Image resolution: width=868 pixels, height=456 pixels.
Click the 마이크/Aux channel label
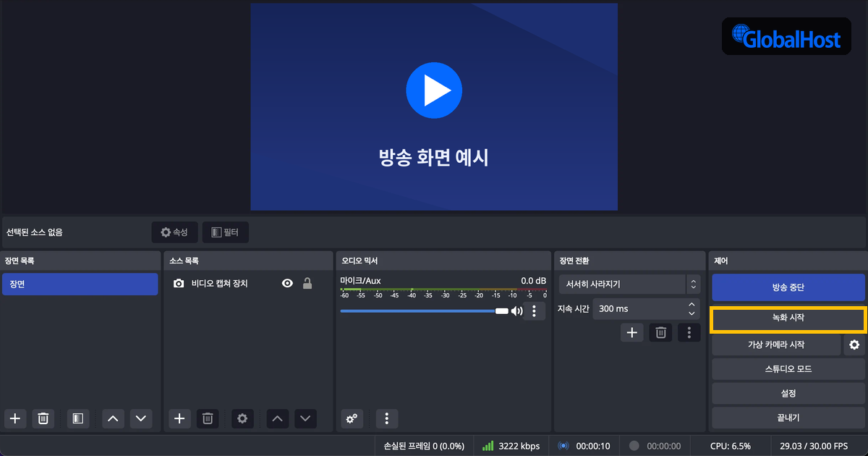(360, 280)
